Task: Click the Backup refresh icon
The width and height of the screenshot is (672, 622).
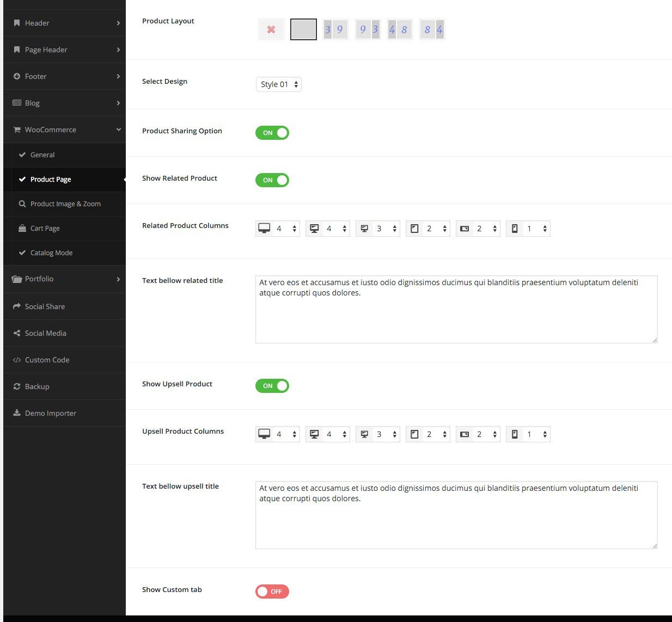Action: click(x=17, y=386)
